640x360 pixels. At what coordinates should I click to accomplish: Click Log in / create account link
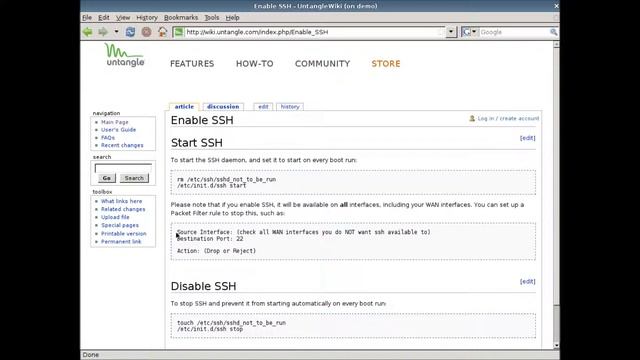tap(508, 118)
